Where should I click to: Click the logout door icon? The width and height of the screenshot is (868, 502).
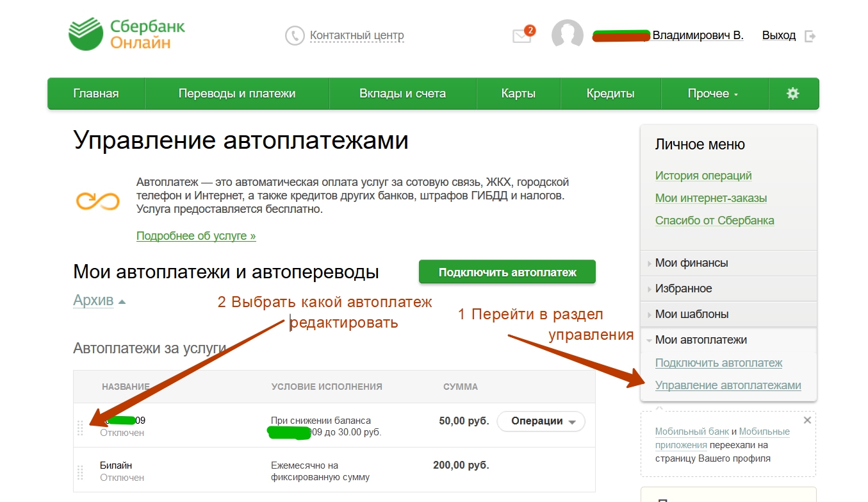(810, 36)
